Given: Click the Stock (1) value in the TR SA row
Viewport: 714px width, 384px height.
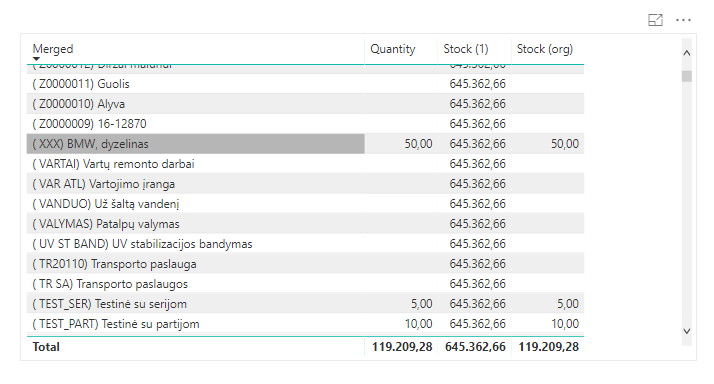Looking at the screenshot, I should coord(477,284).
